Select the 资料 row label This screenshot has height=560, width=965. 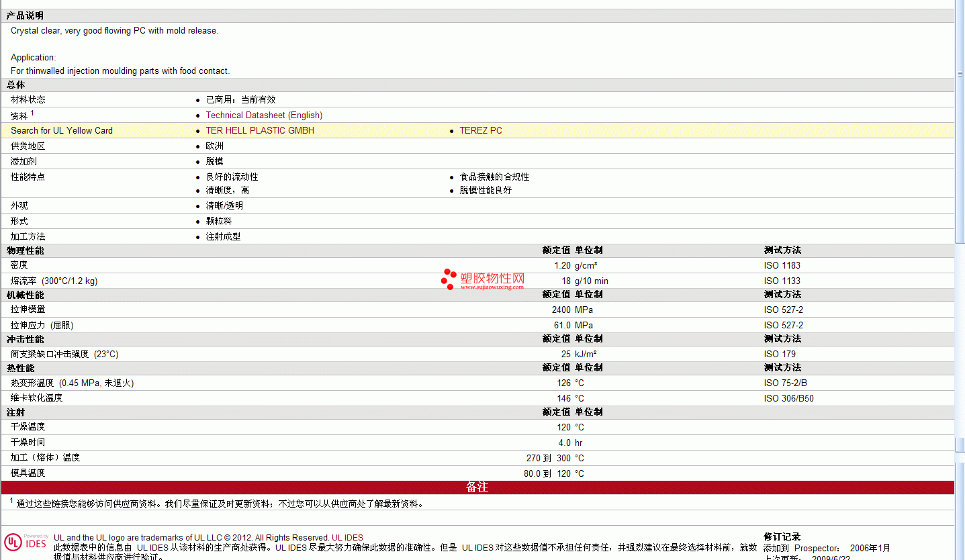click(19, 115)
